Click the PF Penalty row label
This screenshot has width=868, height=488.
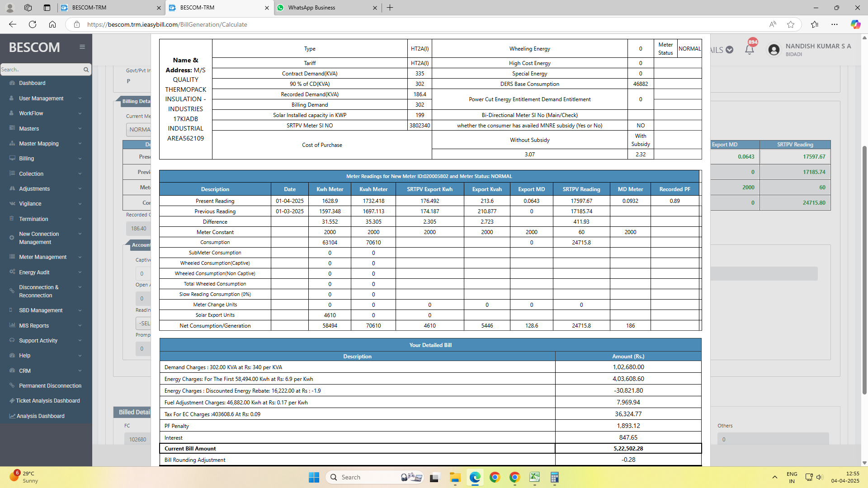tap(177, 426)
